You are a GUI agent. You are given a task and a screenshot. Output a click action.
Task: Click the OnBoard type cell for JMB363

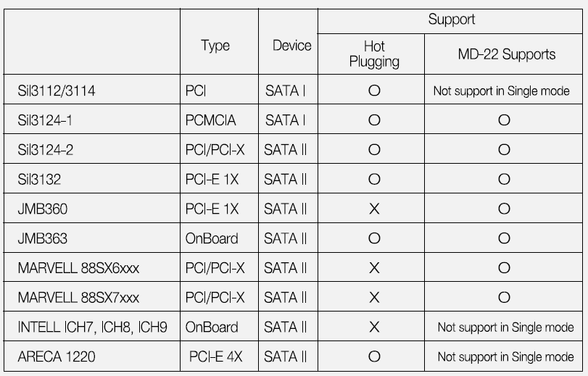[x=212, y=238]
